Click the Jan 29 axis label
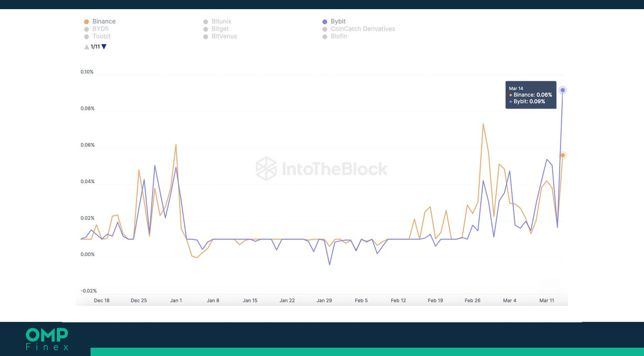The width and height of the screenshot is (644, 356). pyautogui.click(x=324, y=300)
